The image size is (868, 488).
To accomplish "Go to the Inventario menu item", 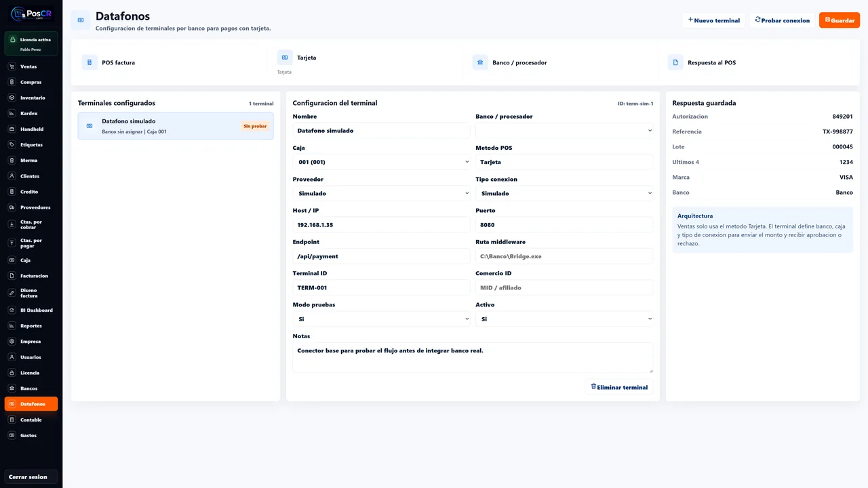I will click(x=31, y=98).
